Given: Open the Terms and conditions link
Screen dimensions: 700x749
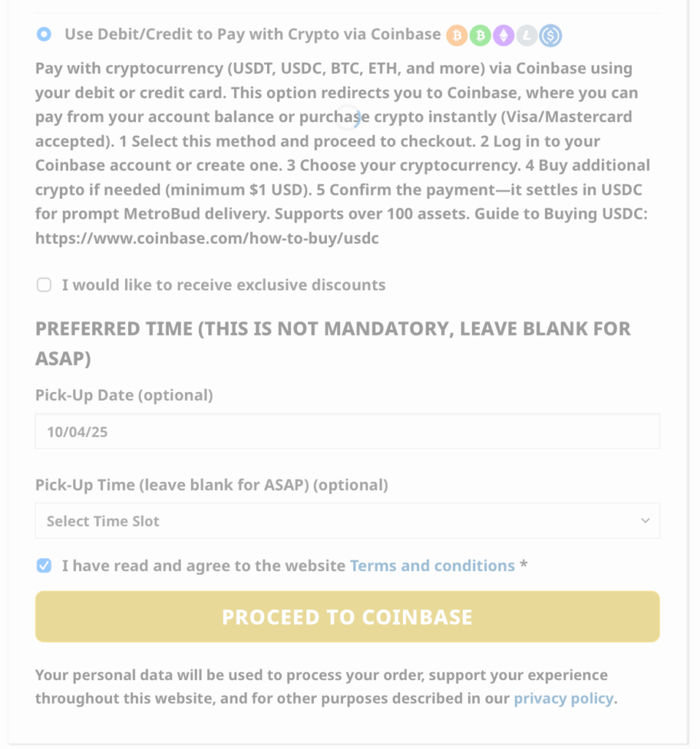Looking at the screenshot, I should pos(432,565).
